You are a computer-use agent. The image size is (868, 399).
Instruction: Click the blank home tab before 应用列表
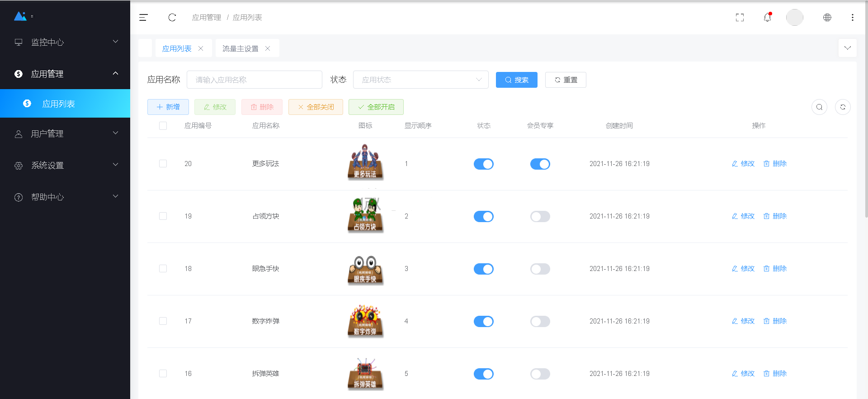[145, 48]
